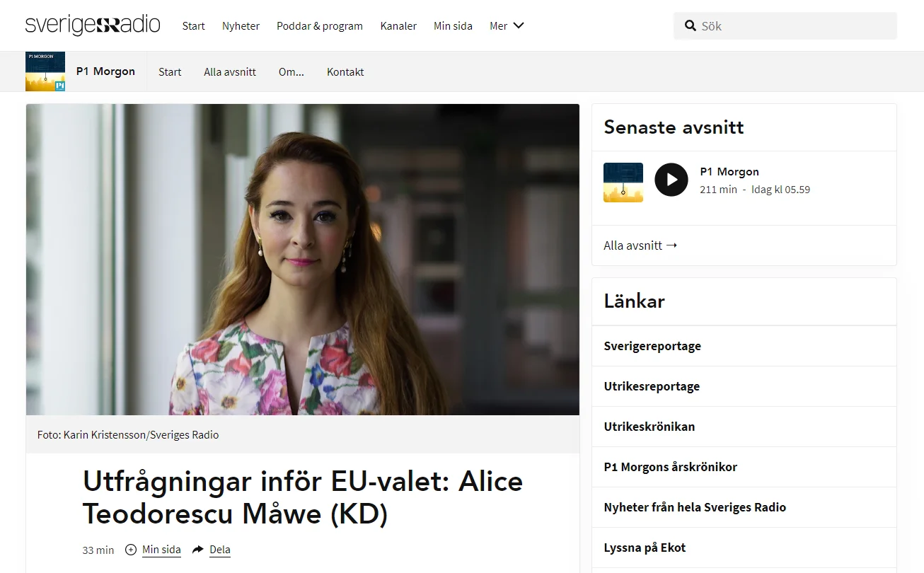Go to Poddar & program
924x573 pixels.
320,26
